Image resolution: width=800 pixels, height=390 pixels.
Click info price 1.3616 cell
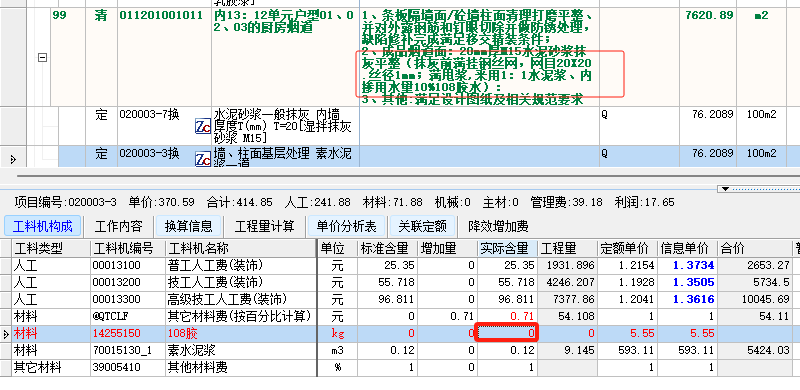click(x=687, y=299)
